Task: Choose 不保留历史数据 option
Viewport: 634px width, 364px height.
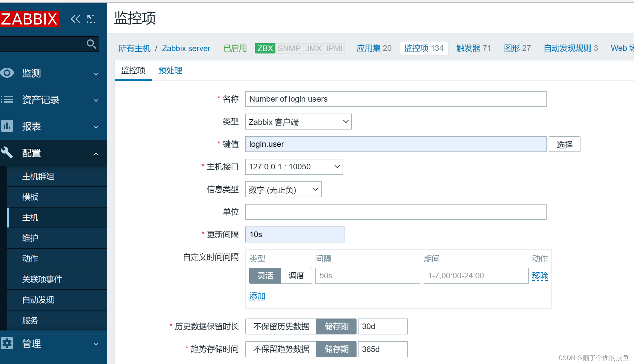Action: click(281, 326)
